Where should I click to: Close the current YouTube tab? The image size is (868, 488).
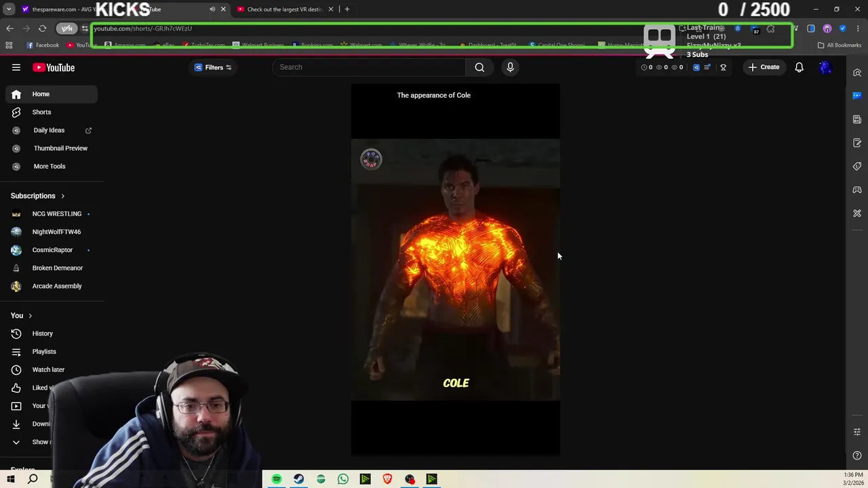coord(223,9)
